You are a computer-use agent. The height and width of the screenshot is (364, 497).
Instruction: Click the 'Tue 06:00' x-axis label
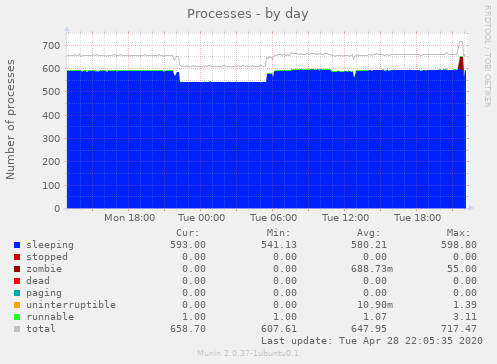273,218
